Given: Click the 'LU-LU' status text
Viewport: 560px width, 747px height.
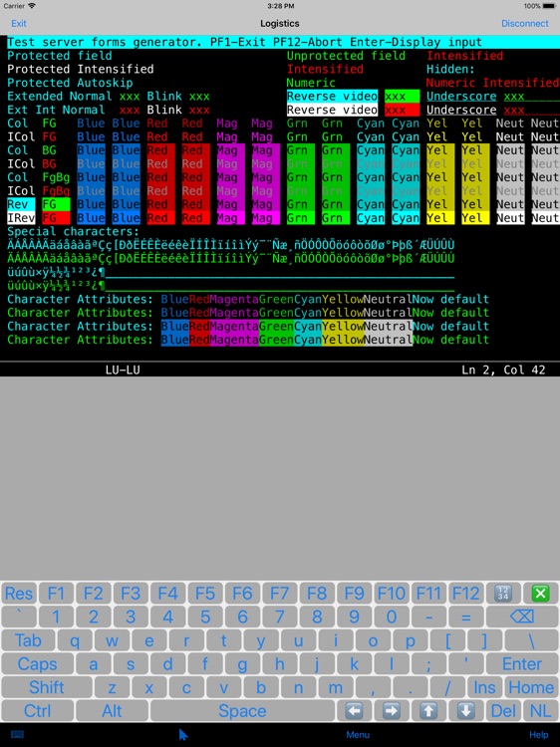Looking at the screenshot, I should (123, 370).
